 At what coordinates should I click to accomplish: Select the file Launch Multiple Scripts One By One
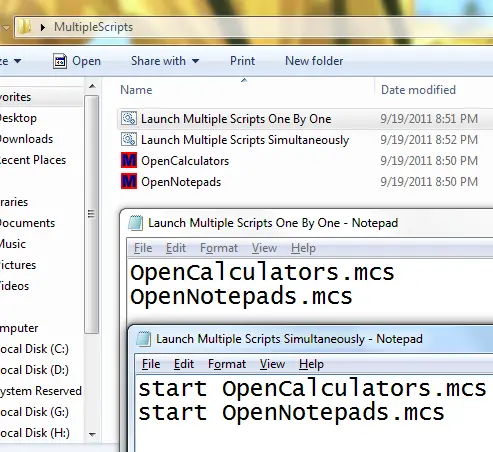point(236,119)
